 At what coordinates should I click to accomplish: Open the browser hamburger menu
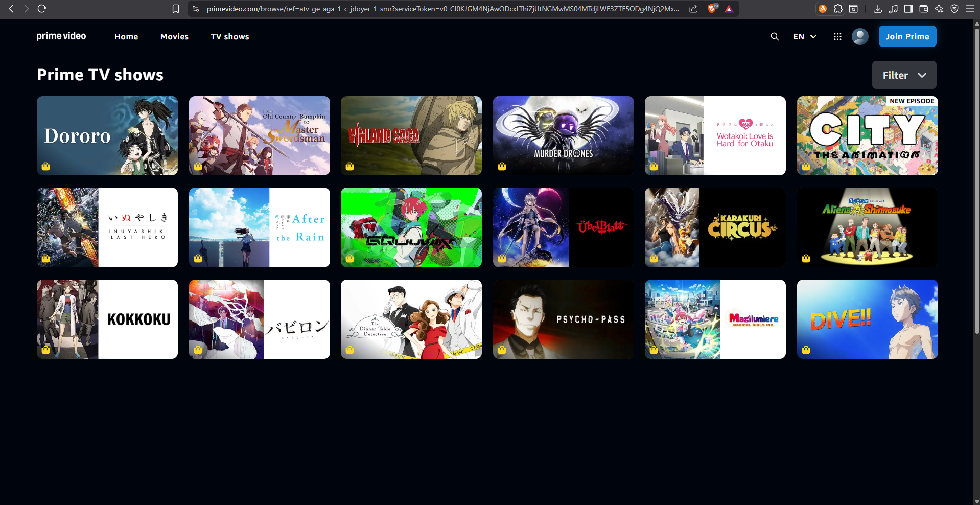click(970, 9)
